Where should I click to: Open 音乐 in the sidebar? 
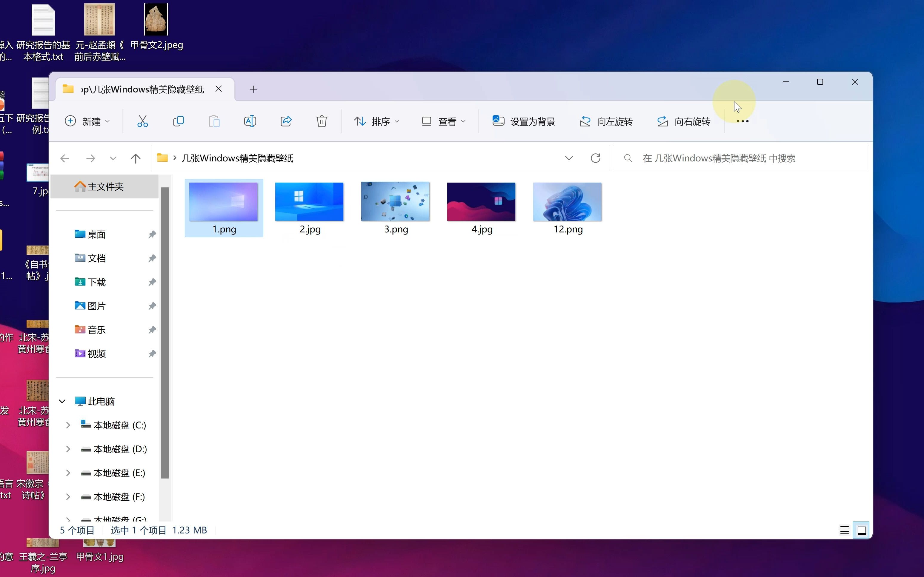pyautogui.click(x=96, y=330)
